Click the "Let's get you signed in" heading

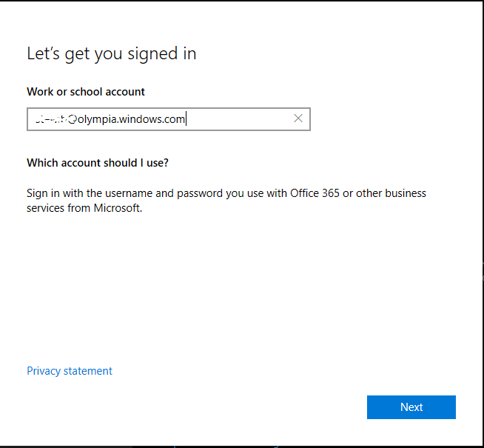111,54
